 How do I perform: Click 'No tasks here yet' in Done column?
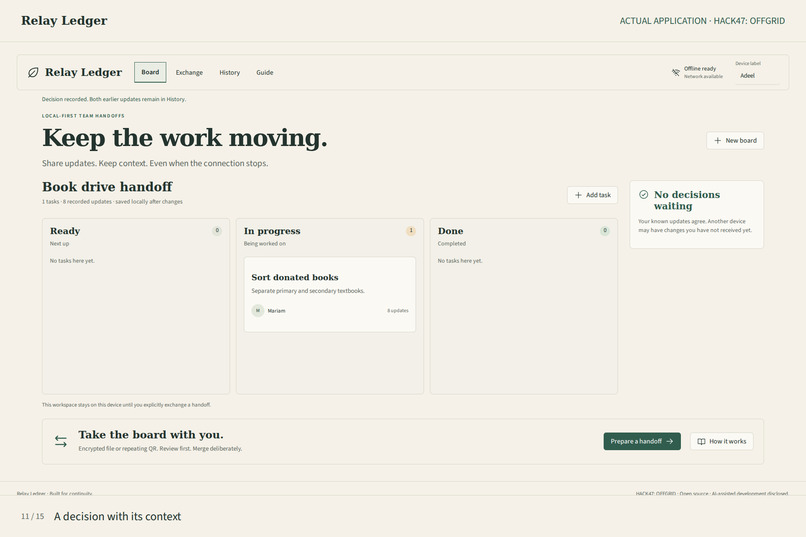pos(460,261)
